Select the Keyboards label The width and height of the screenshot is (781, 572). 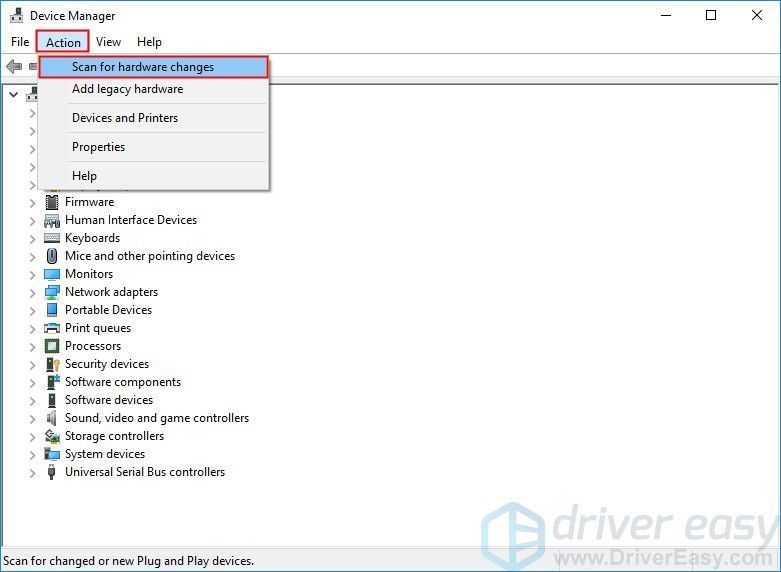pos(93,238)
